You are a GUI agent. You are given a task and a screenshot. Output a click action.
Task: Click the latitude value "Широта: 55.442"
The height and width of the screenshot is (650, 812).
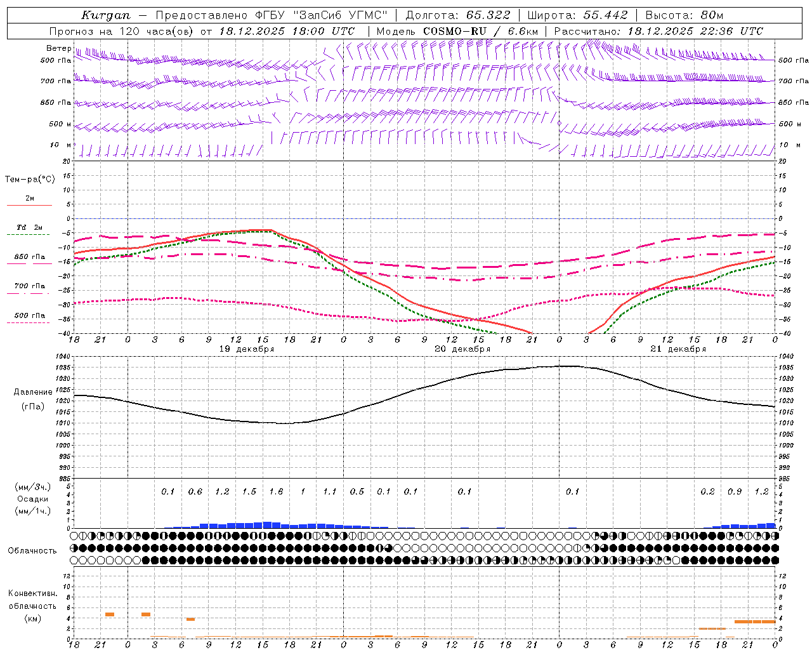pyautogui.click(x=578, y=15)
